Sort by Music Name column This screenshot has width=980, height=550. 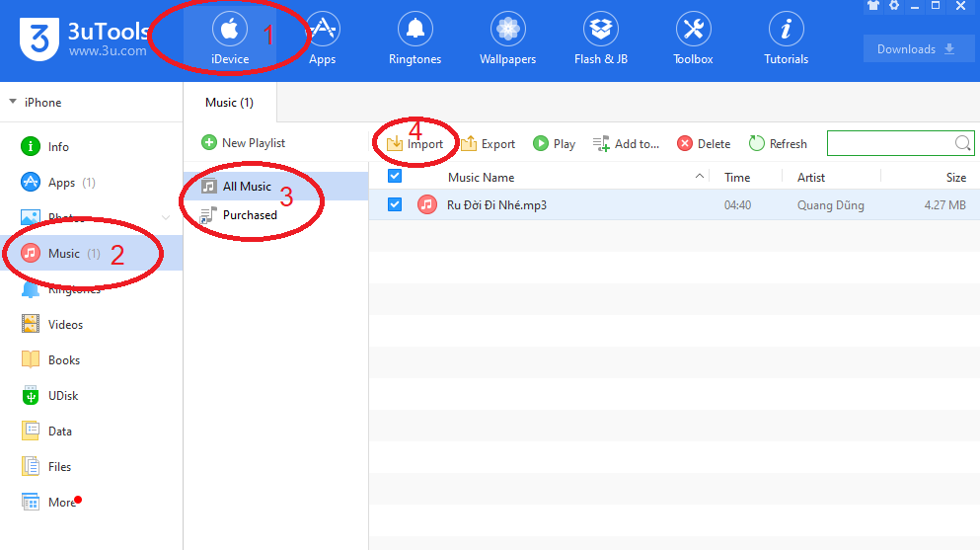click(482, 178)
